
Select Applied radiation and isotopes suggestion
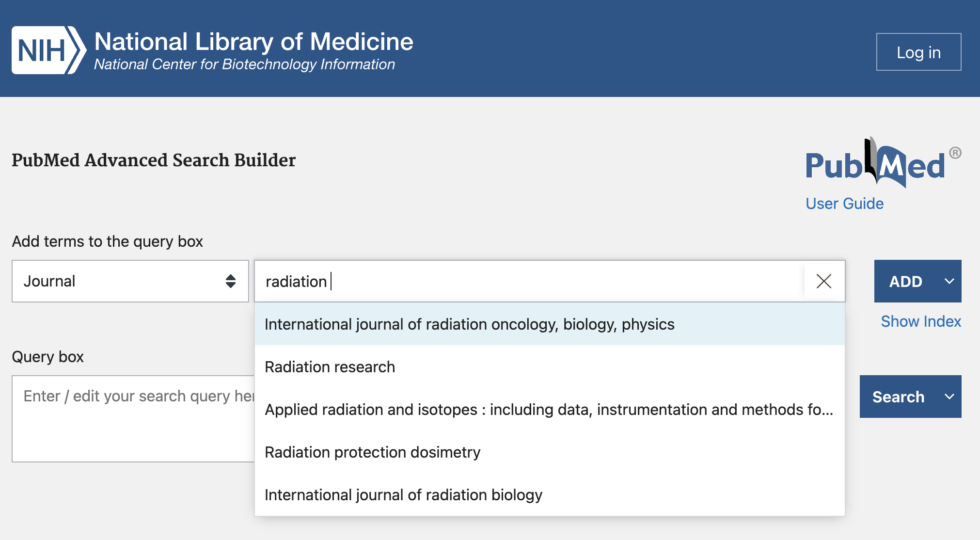tap(550, 409)
